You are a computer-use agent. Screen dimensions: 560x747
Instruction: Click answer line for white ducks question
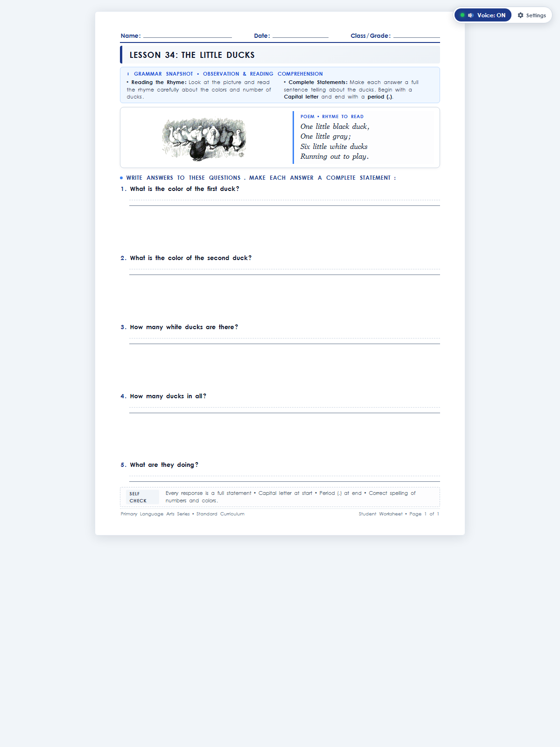click(x=285, y=341)
